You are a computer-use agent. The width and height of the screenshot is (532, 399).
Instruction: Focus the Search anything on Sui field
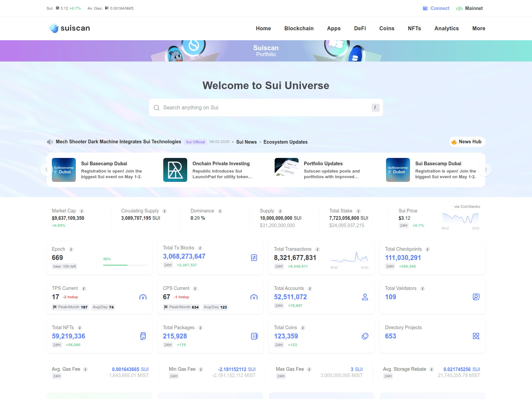[266, 108]
